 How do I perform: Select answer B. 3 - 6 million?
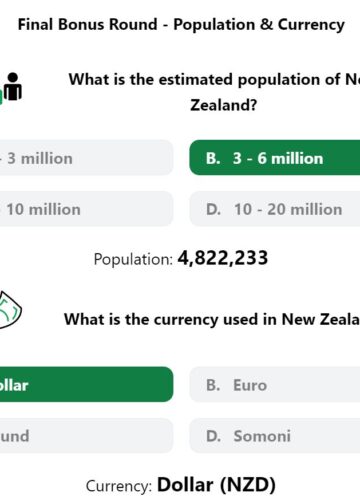click(275, 158)
